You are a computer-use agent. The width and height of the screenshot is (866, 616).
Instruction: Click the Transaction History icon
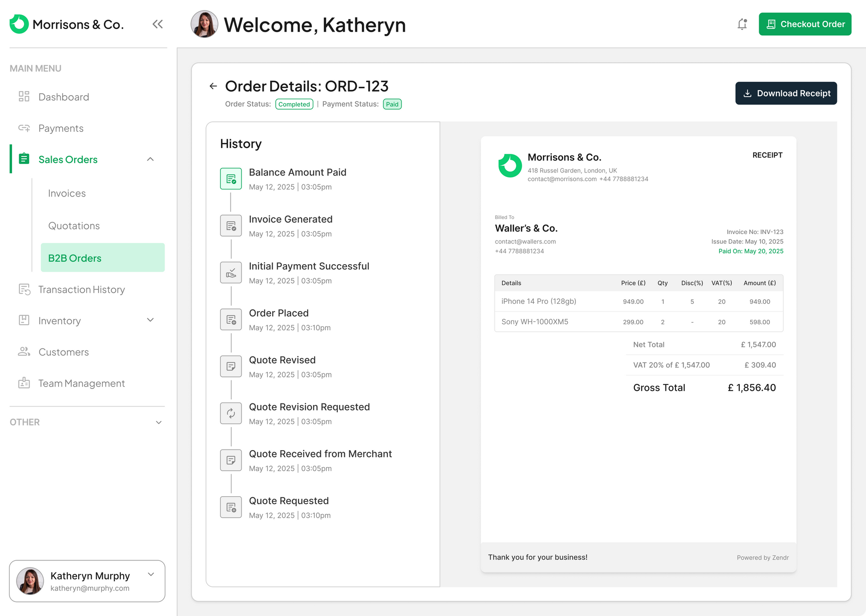tap(24, 289)
